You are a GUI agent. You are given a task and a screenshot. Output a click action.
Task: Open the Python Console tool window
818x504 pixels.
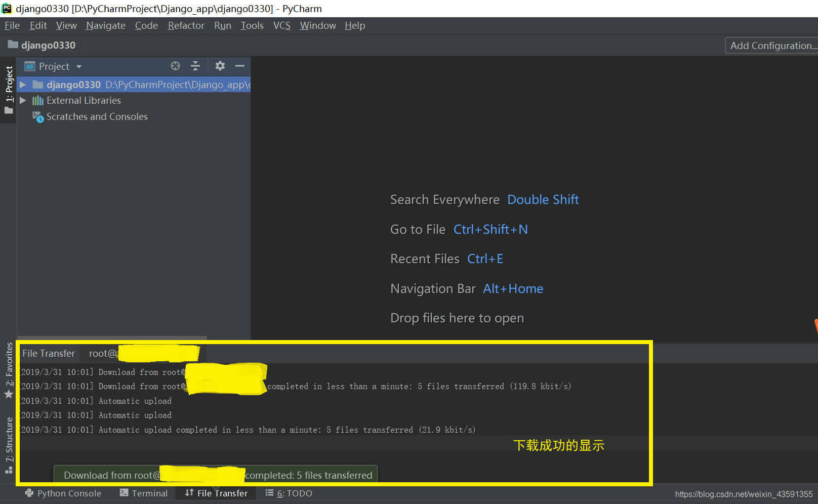tap(63, 493)
